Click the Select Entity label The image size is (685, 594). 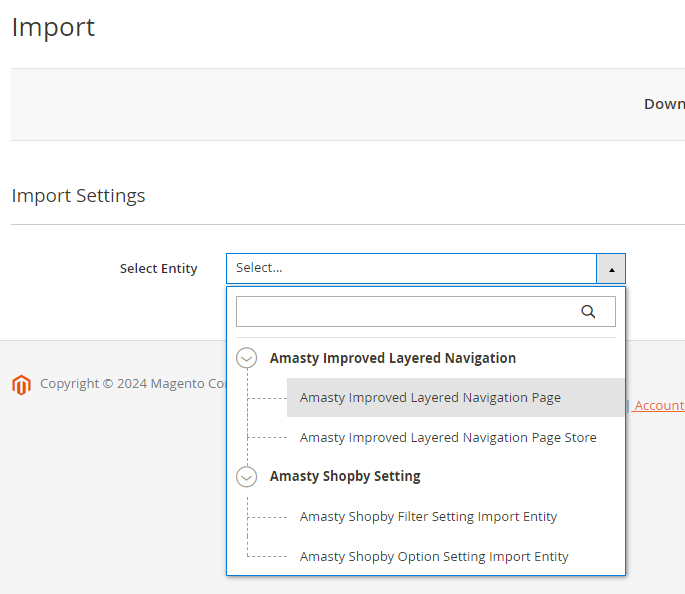(159, 268)
